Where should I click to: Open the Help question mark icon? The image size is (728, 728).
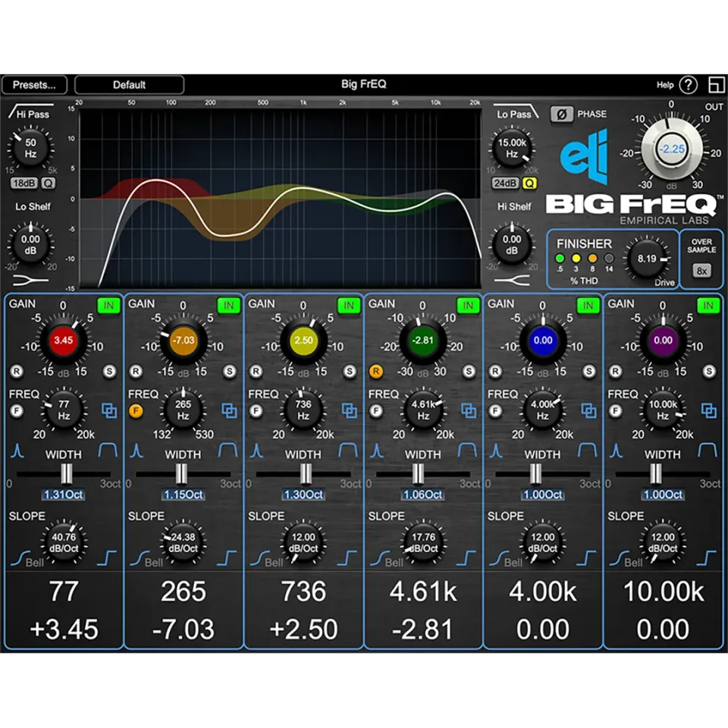pos(688,85)
